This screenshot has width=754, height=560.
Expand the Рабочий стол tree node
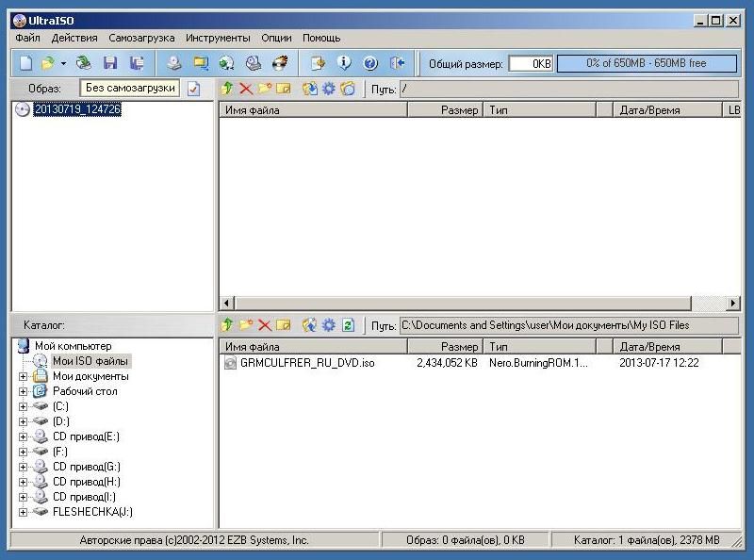pos(23,391)
